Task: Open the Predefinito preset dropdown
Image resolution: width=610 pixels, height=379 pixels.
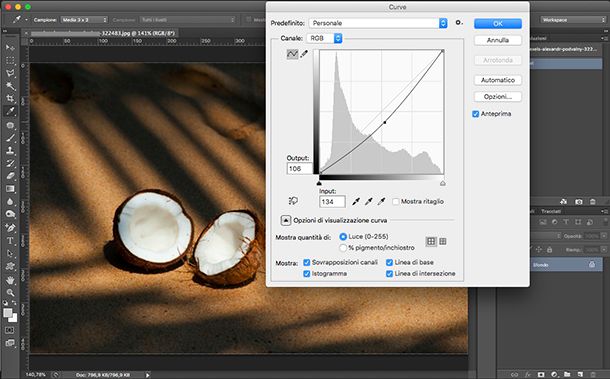Action: tap(378, 23)
